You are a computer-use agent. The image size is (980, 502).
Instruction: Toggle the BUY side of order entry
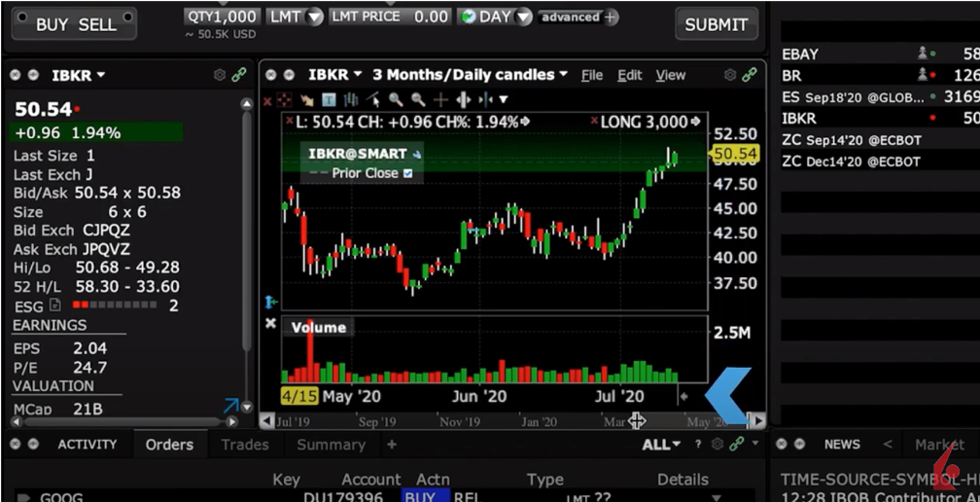[52, 24]
